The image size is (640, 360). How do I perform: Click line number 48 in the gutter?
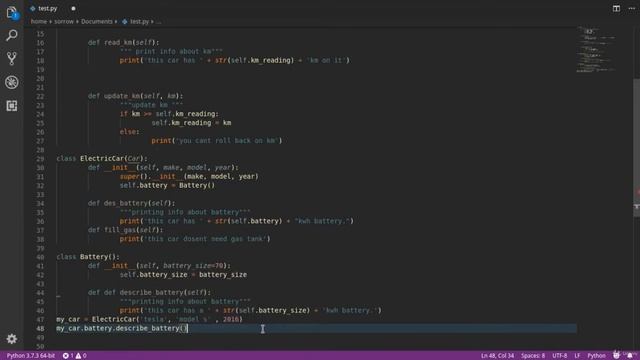pyautogui.click(x=40, y=329)
